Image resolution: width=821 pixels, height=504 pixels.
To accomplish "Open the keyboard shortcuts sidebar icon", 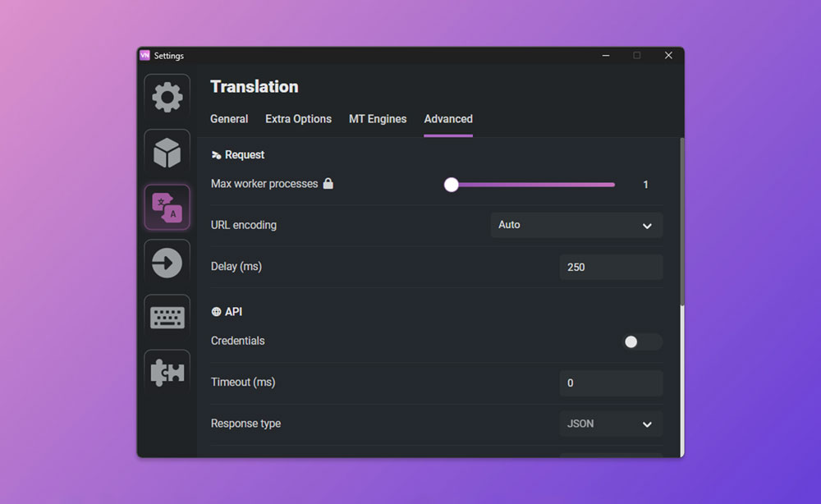I will pyautogui.click(x=167, y=318).
